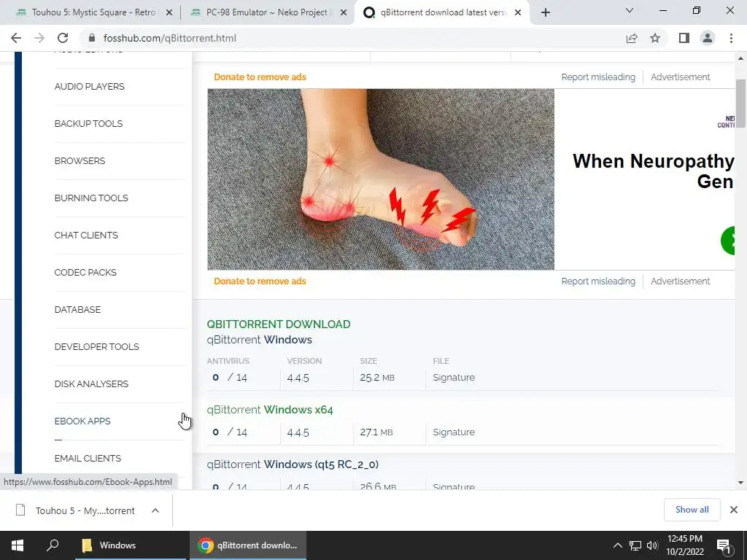747x560 pixels.
Task: Click green ad arrow button
Action: (x=728, y=241)
